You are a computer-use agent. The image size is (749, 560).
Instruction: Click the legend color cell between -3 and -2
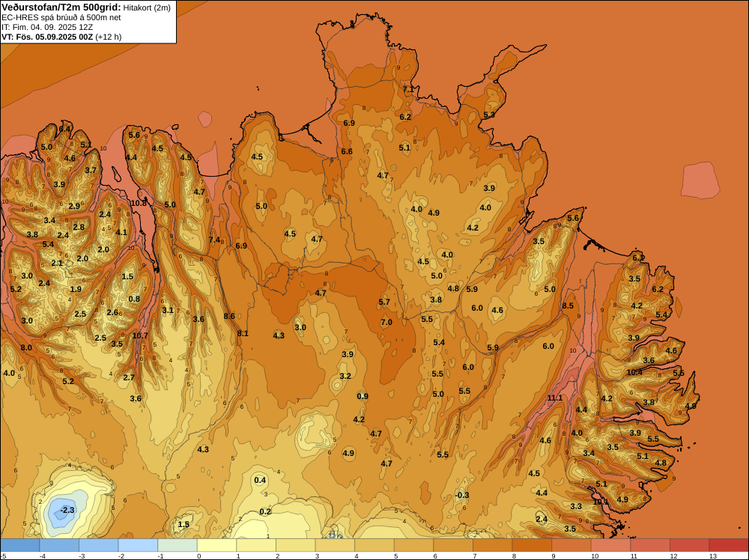click(x=98, y=545)
